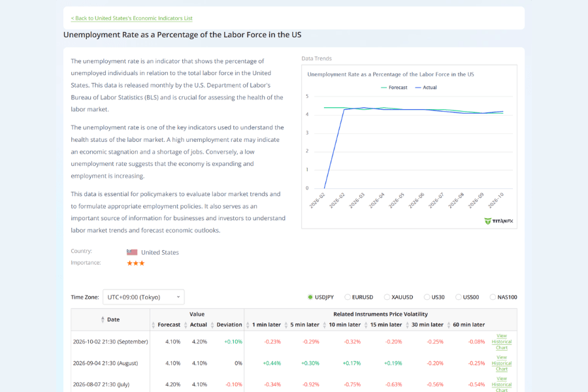Toggle Forecast series in chart legend
This screenshot has height=392, width=588.
(x=394, y=88)
